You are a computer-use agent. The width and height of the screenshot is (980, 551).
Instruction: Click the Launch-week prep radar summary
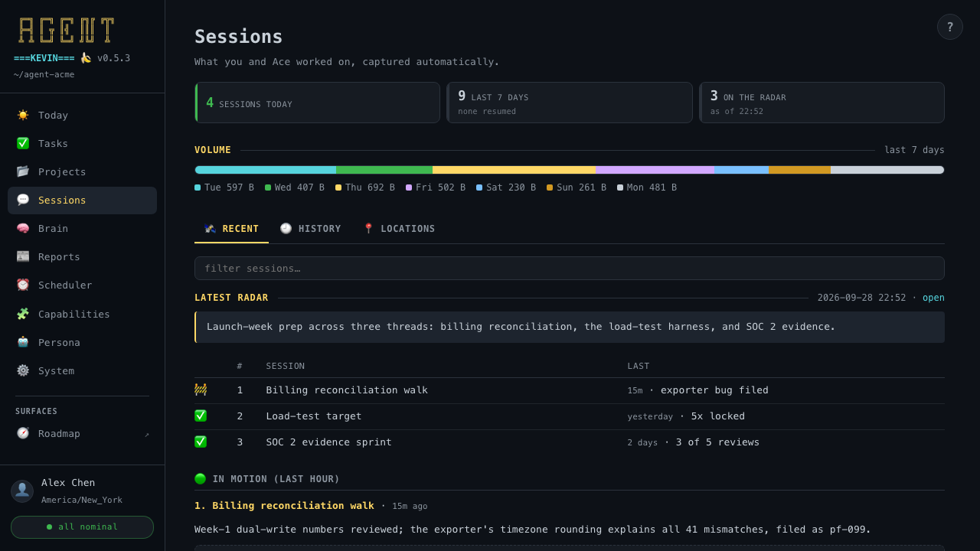pos(570,327)
